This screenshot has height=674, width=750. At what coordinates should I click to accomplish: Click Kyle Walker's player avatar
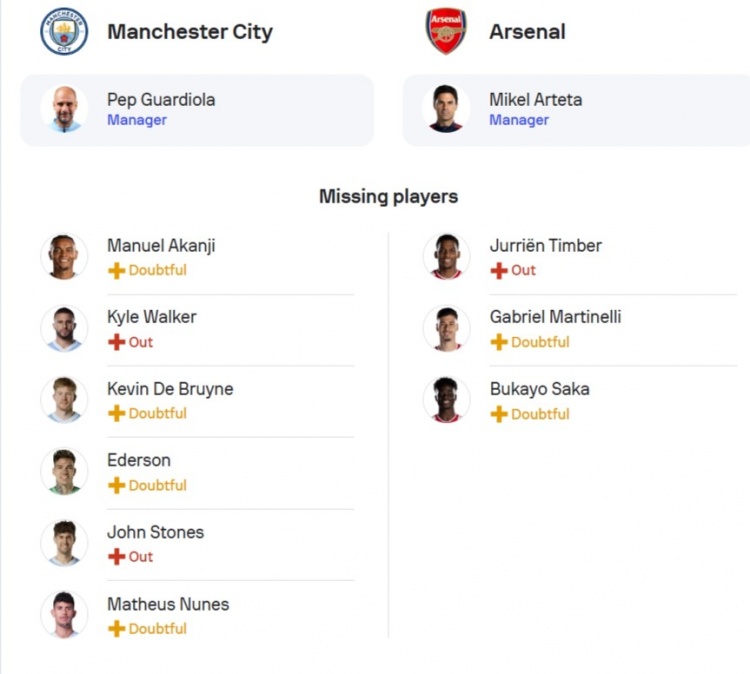tap(64, 328)
